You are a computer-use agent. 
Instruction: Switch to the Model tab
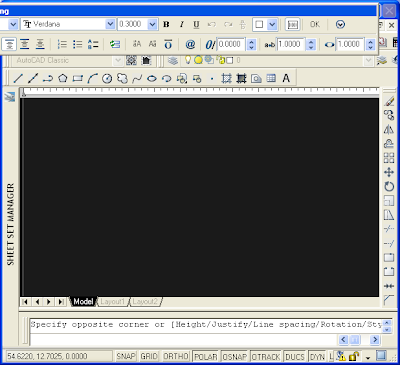point(83,302)
